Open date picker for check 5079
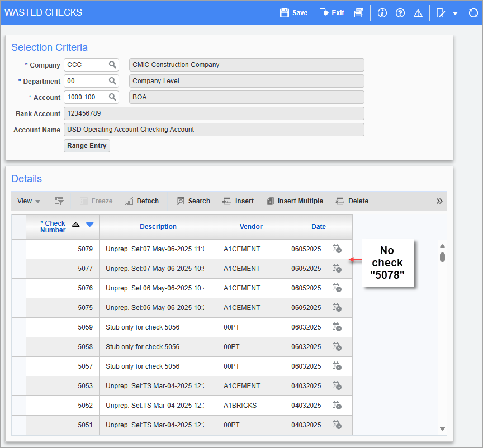Image resolution: width=483 pixels, height=448 pixels. tap(337, 249)
